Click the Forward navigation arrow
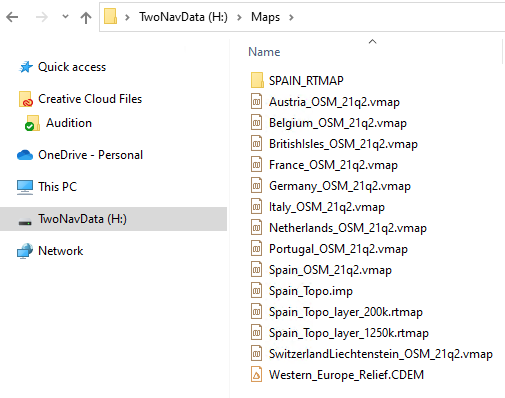 [x=42, y=17]
